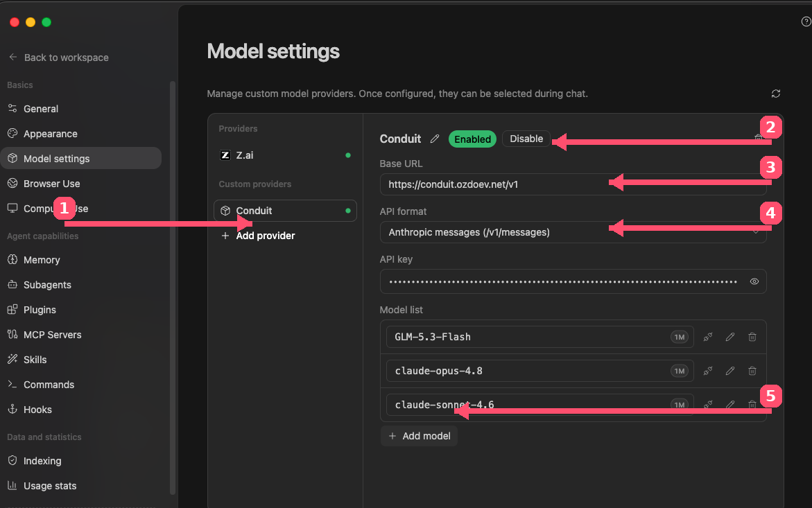Screen dimensions: 812x508
Task: Click the Skills wand icon
Action: click(x=12, y=359)
